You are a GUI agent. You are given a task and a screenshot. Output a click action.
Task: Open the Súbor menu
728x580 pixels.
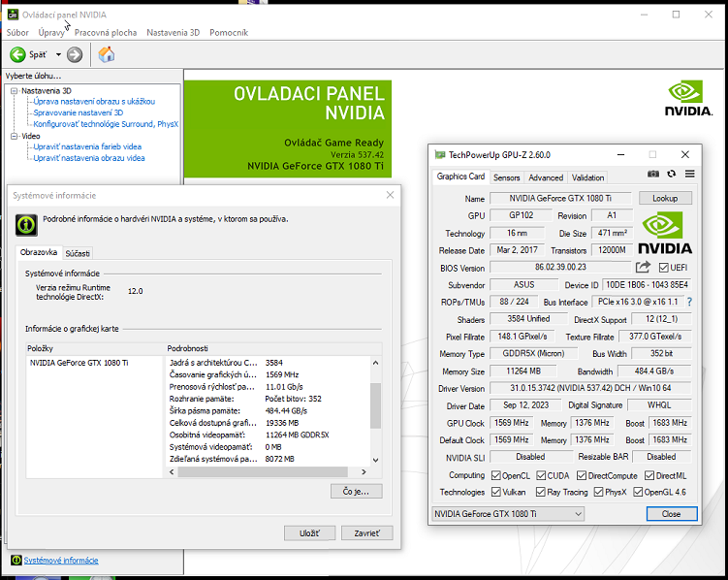click(x=17, y=33)
